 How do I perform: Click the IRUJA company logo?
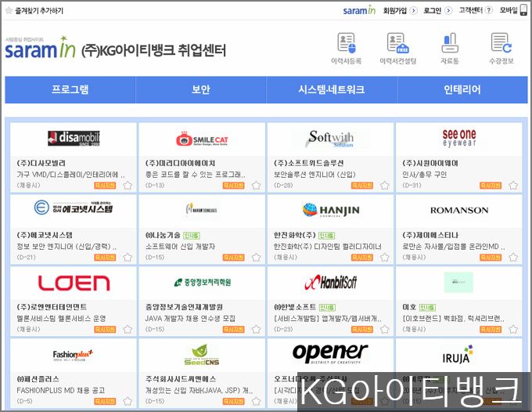[458, 354]
